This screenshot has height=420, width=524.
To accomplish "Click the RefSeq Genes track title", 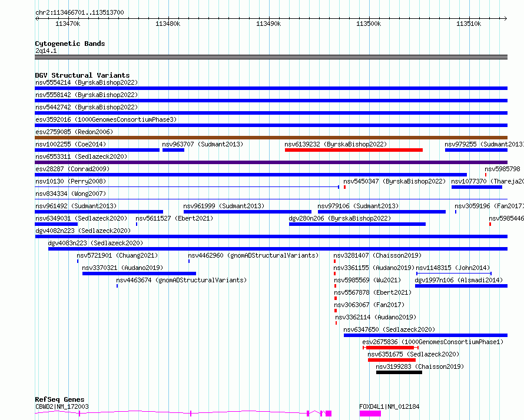I will (x=60, y=399).
